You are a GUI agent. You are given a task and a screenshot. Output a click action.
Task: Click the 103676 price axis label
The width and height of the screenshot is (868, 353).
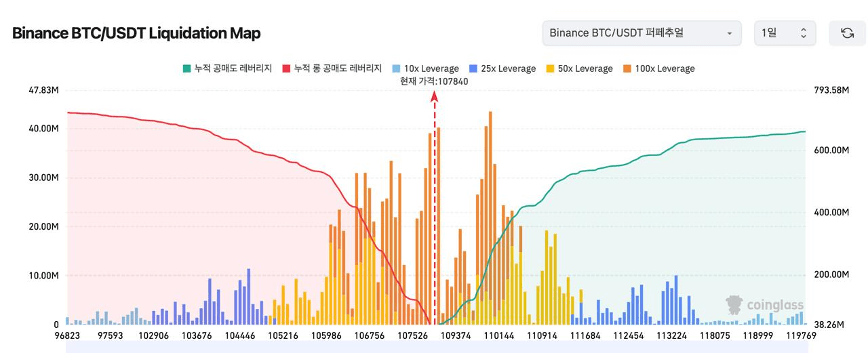(197, 335)
